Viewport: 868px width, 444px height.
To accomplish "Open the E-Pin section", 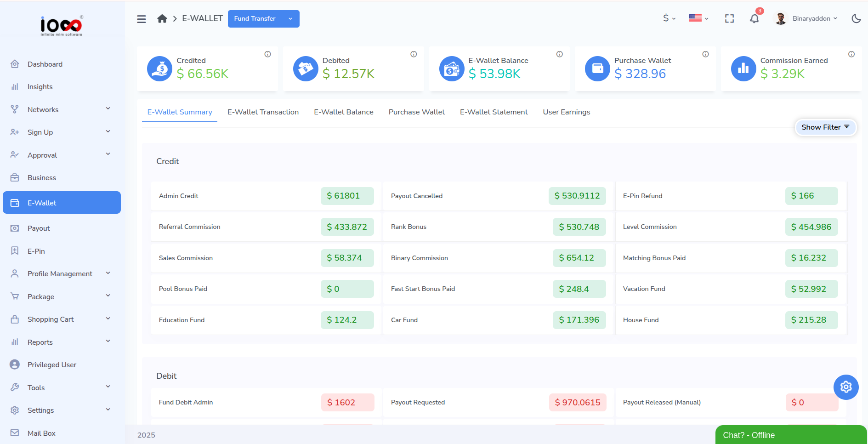I will (36, 251).
